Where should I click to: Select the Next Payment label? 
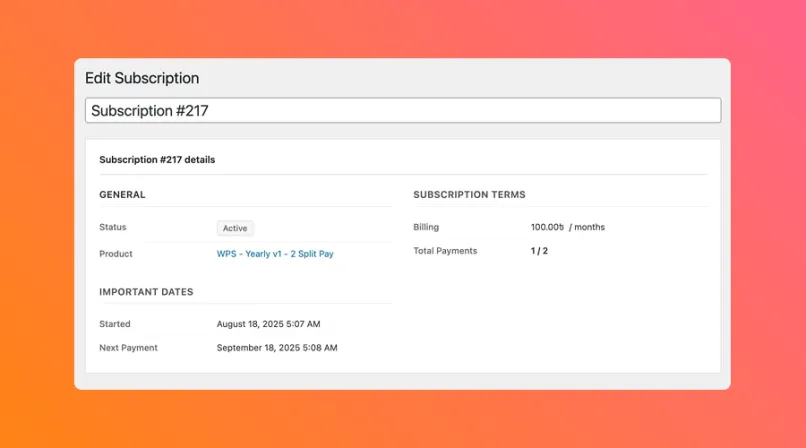coord(129,348)
